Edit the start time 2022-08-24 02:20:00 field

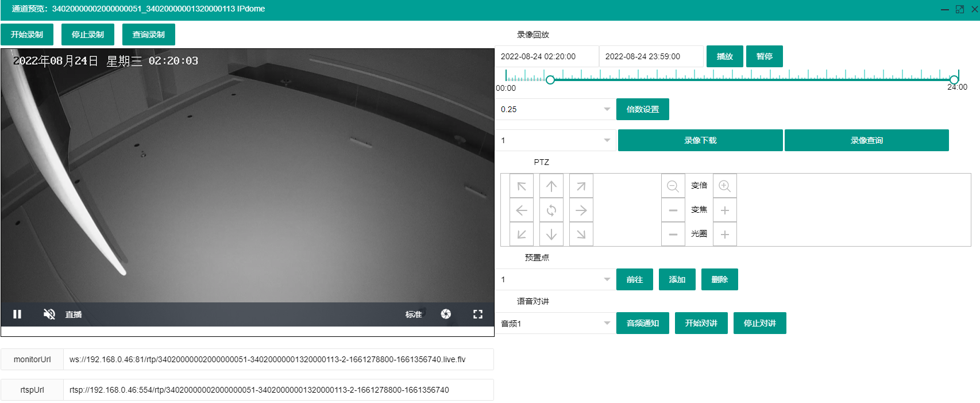pyautogui.click(x=547, y=56)
